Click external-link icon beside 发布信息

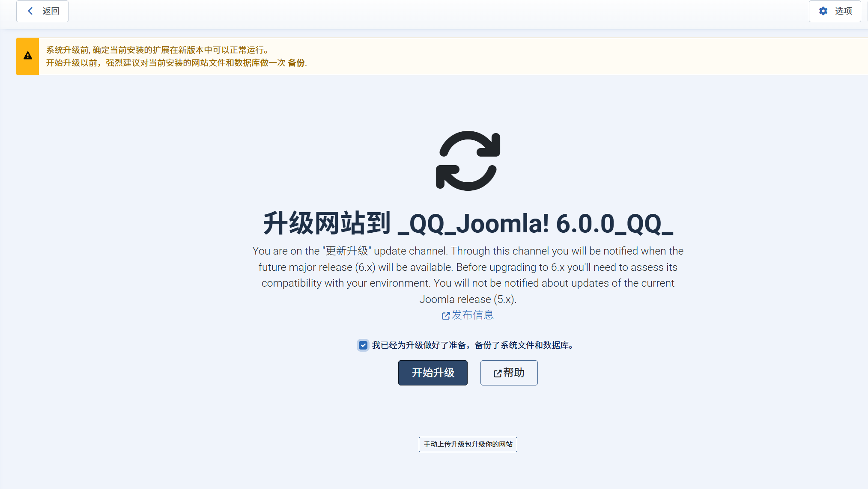446,316
